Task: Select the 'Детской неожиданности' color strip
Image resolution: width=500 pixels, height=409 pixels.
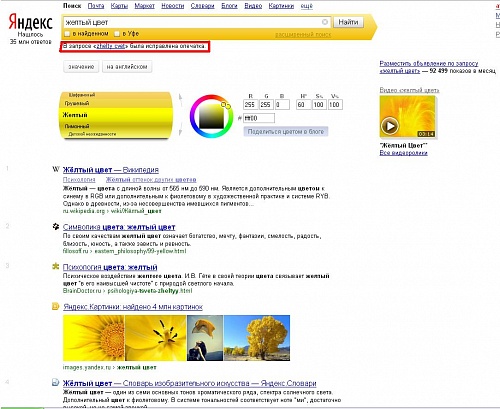Action: point(116,134)
